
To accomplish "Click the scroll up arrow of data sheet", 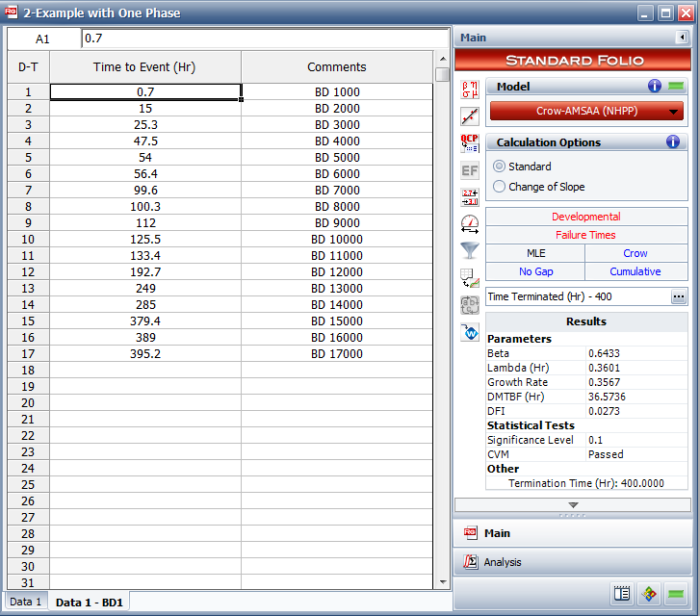I will click(x=443, y=59).
